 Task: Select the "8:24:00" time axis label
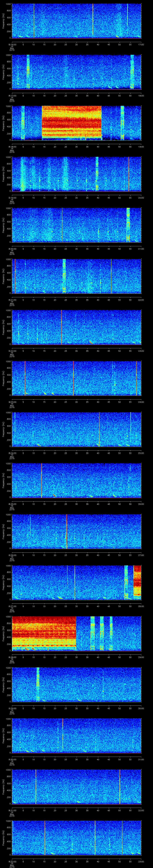pyautogui.click(x=12, y=453)
